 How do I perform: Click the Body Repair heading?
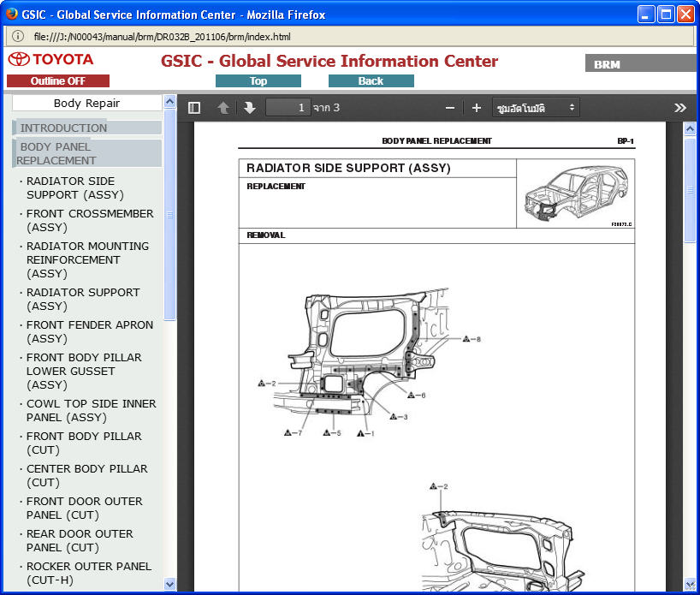[86, 104]
